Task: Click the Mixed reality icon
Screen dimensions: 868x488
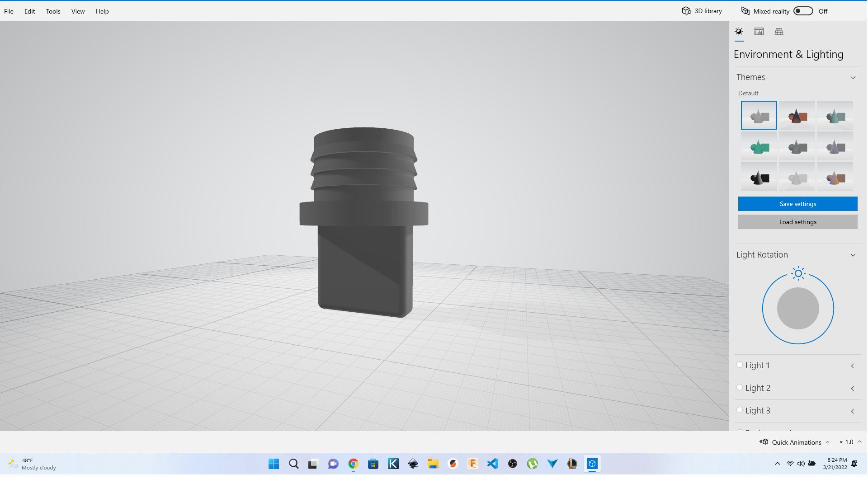Action: coord(745,11)
